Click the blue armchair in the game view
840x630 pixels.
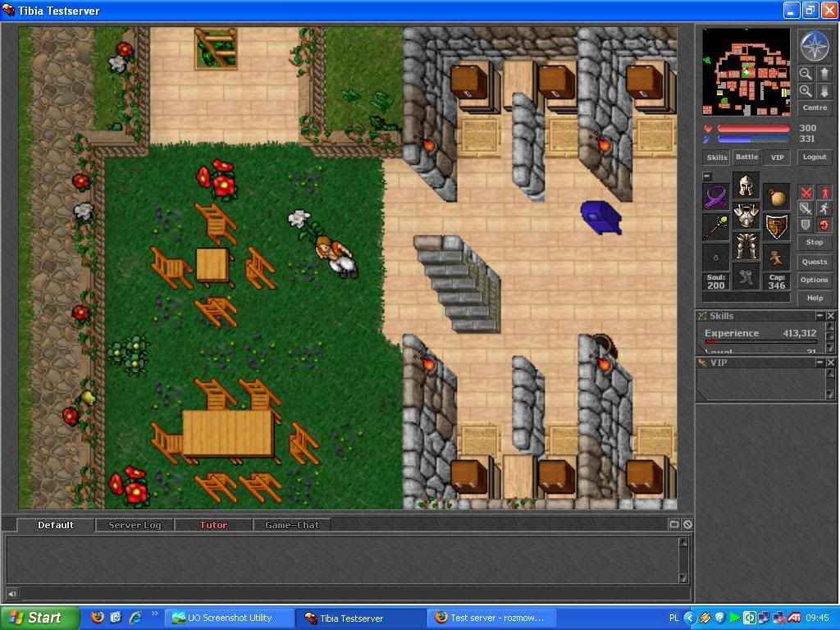tap(600, 217)
